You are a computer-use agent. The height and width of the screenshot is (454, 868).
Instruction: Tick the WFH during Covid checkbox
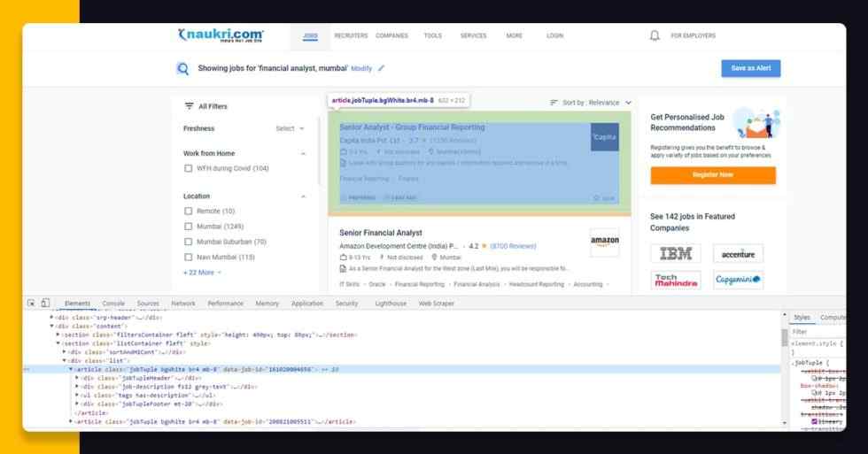[x=188, y=168]
